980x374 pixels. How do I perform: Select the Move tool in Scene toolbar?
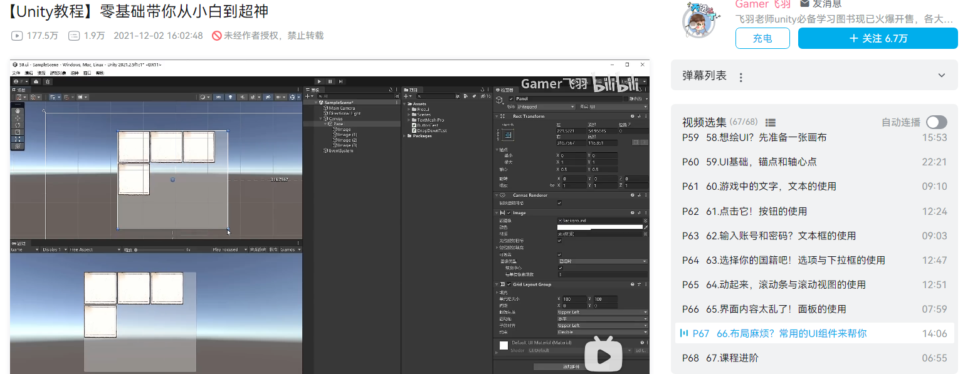(18, 118)
